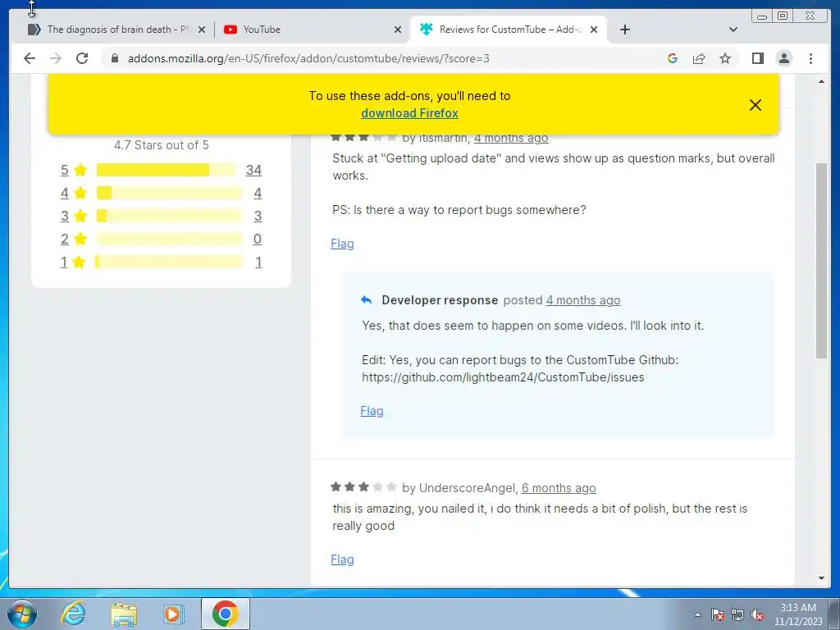Screen dimensions: 840x630
Task: Filter reviews by 2 star link
Action: point(64,239)
